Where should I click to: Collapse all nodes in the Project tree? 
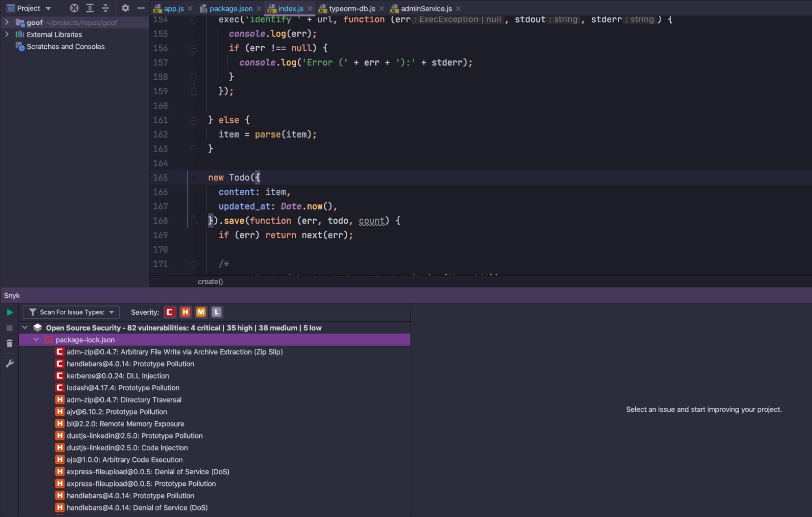[105, 8]
